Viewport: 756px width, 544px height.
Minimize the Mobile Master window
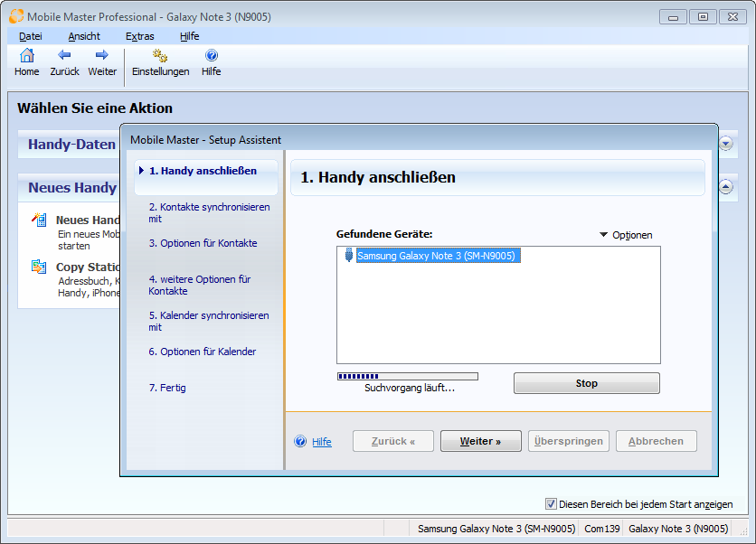673,17
